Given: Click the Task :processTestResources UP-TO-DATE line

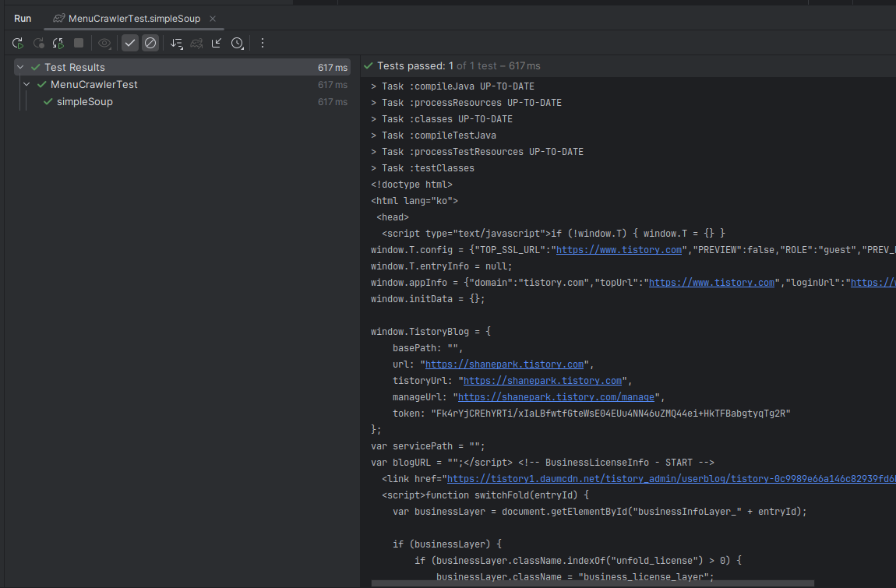Looking at the screenshot, I should 477,152.
